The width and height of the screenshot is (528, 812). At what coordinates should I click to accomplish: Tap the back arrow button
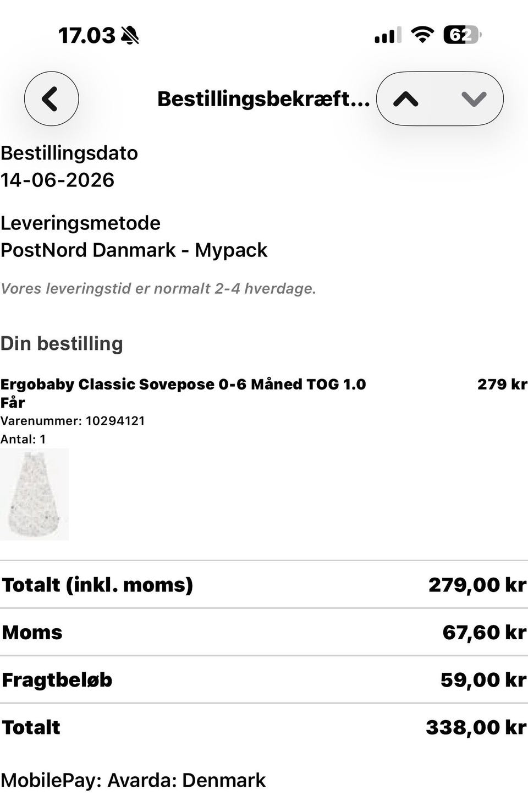[x=51, y=99]
